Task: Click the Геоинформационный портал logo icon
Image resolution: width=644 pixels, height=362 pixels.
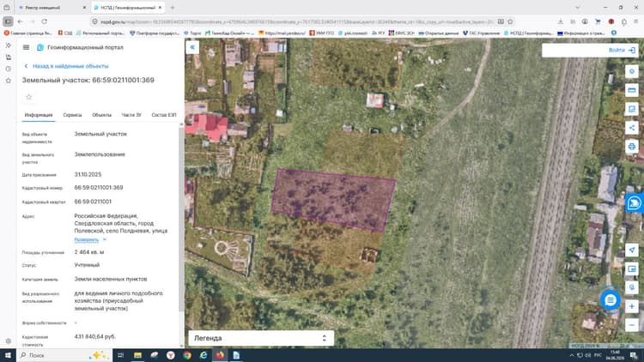Action: point(40,48)
